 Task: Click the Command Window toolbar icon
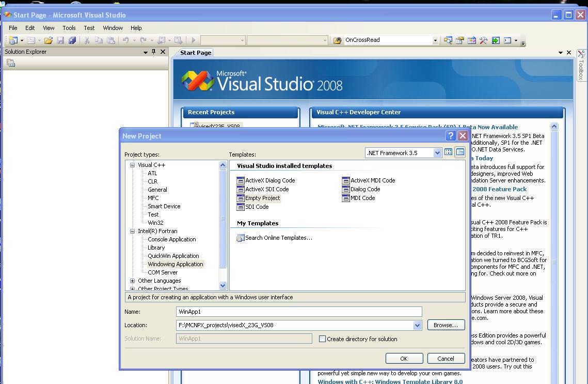pos(508,40)
